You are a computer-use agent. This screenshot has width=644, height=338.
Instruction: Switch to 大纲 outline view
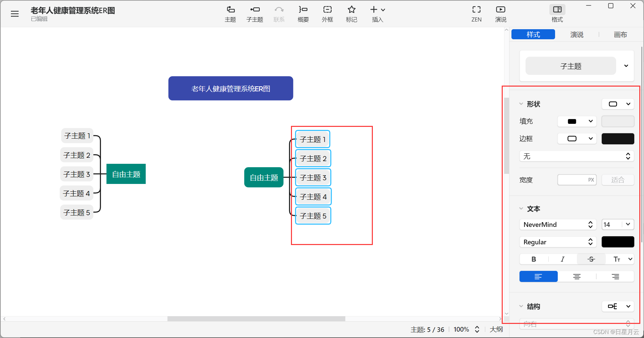click(496, 330)
